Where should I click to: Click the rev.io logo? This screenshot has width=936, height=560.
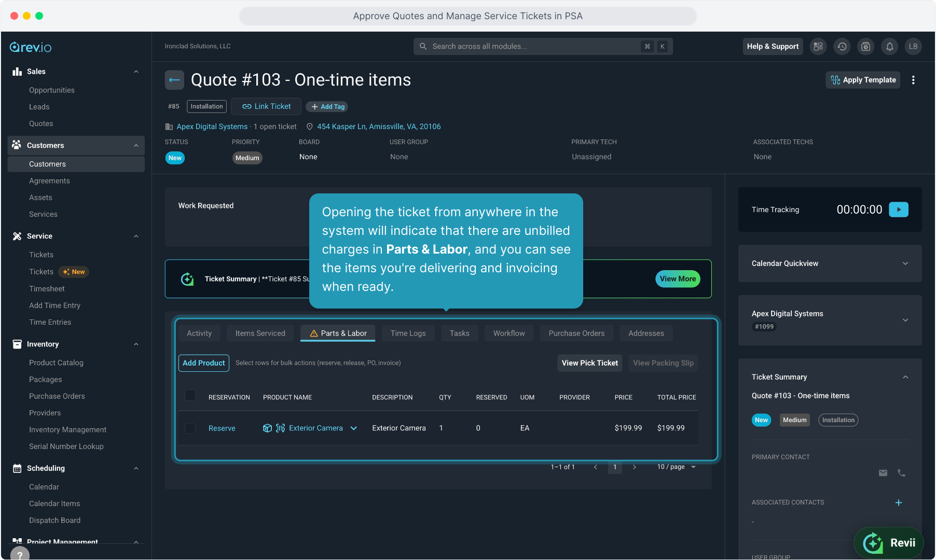tap(31, 47)
